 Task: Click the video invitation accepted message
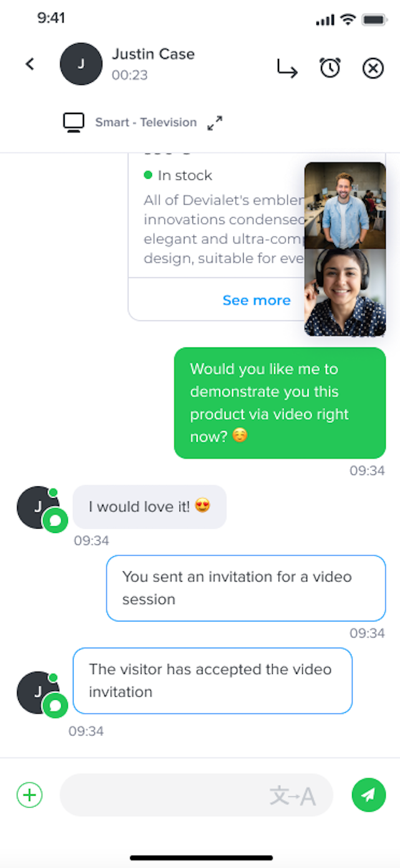(212, 680)
